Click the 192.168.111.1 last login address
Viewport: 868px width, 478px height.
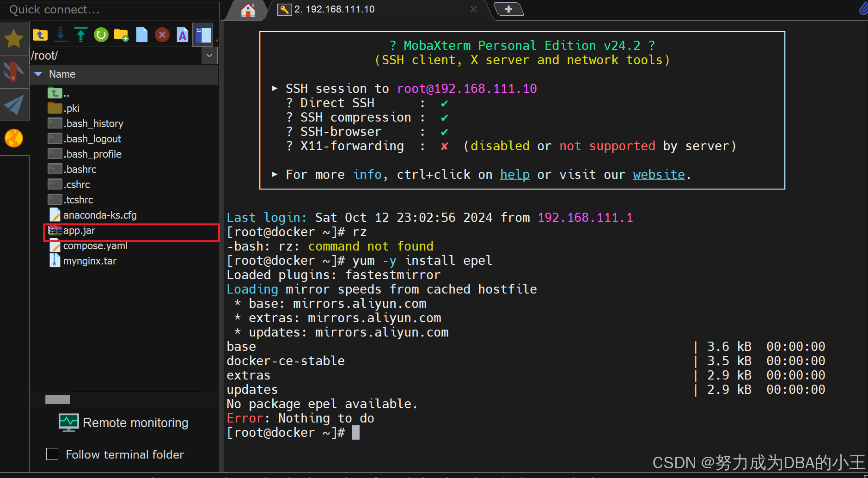click(585, 218)
